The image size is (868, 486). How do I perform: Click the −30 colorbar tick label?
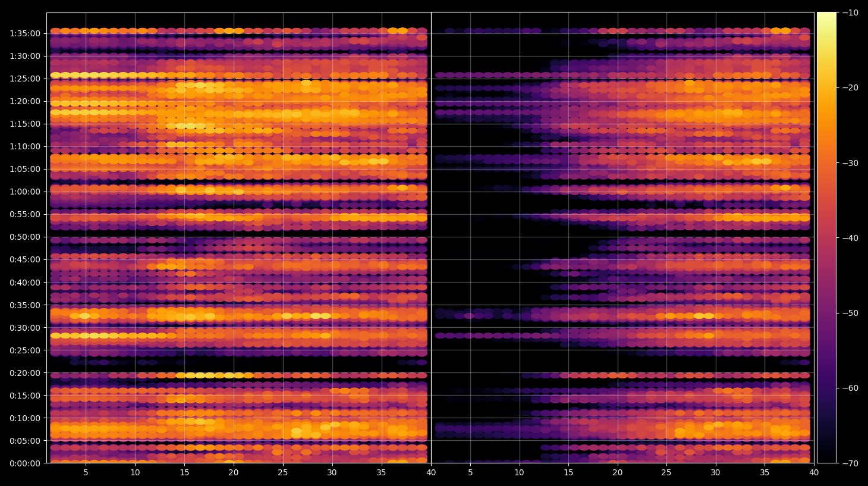pyautogui.click(x=850, y=163)
